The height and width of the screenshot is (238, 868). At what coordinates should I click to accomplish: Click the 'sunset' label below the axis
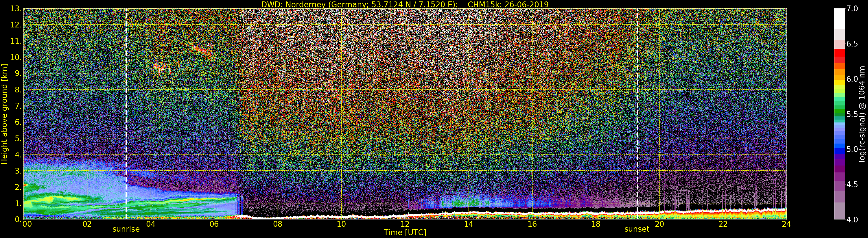pyautogui.click(x=637, y=229)
